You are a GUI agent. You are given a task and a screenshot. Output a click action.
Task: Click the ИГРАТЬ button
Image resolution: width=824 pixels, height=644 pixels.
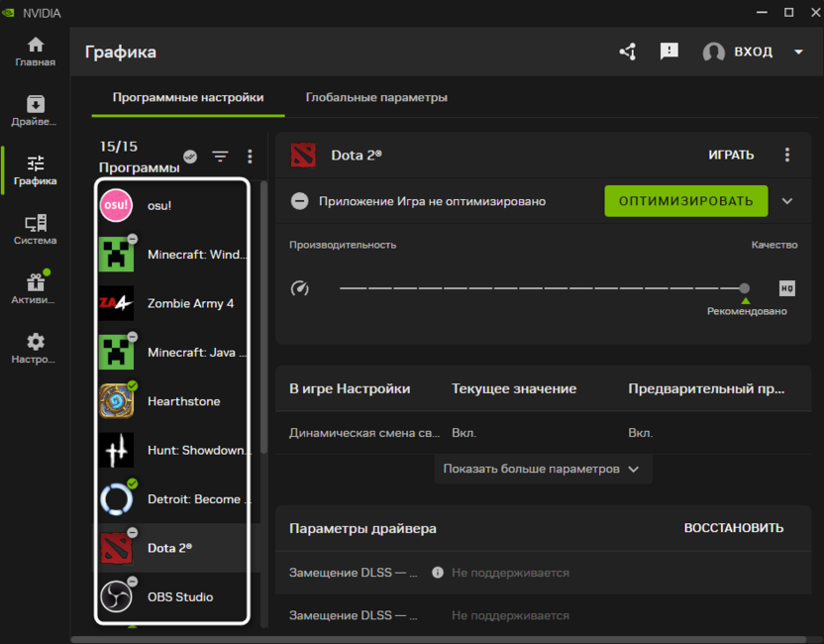(731, 156)
